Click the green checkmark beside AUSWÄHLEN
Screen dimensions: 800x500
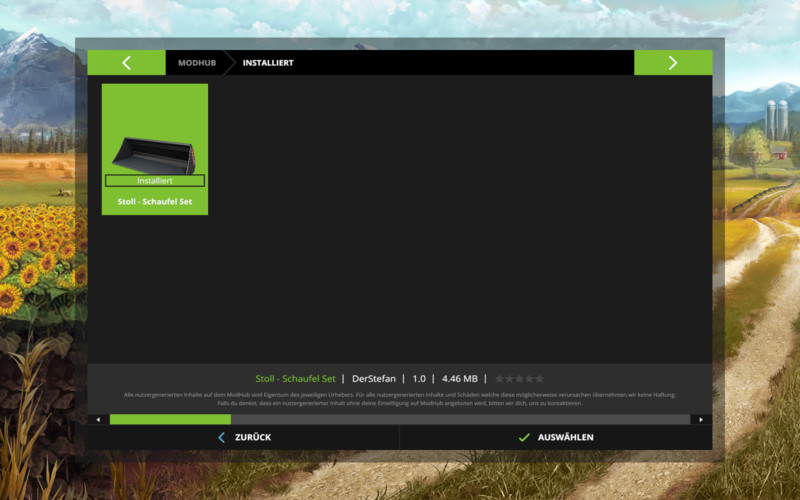524,437
